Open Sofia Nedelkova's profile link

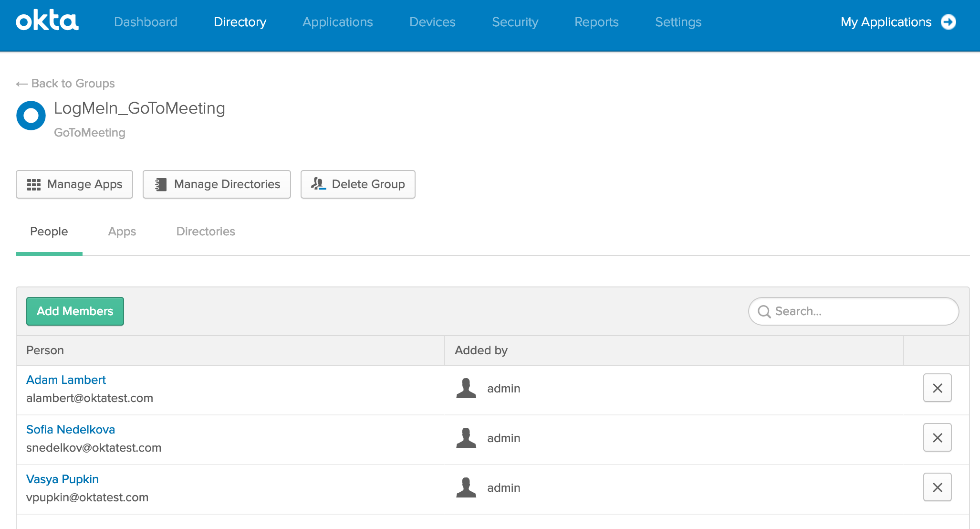(x=71, y=430)
